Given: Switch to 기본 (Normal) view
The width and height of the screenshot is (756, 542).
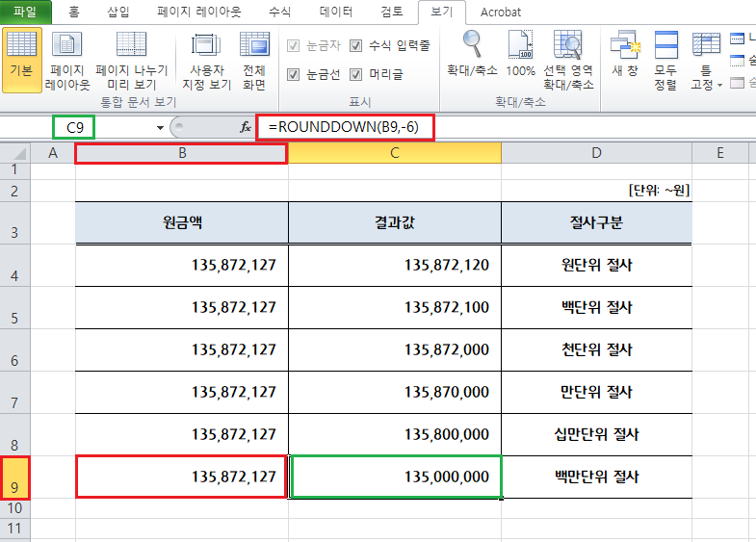Looking at the screenshot, I should coord(22,60).
